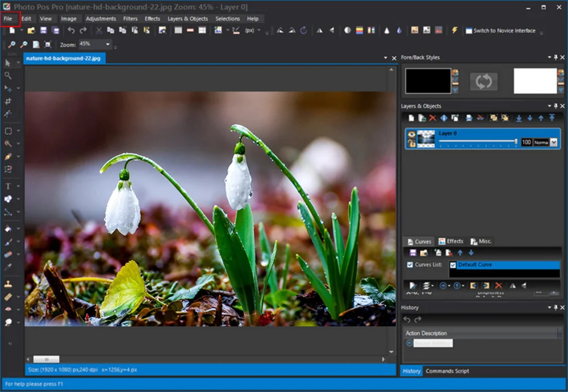Select the Flood Fill bucket tool
This screenshot has height=392, width=568.
click(8, 228)
